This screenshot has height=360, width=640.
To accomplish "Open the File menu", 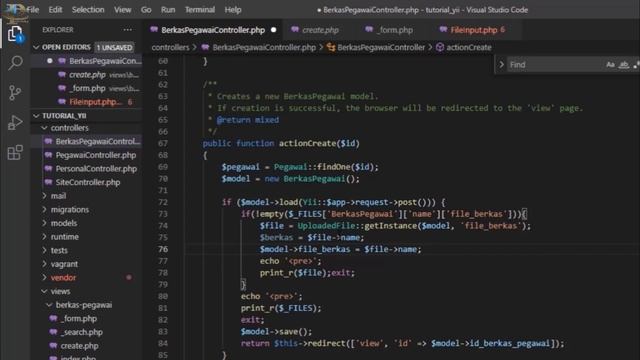I will pos(33,10).
